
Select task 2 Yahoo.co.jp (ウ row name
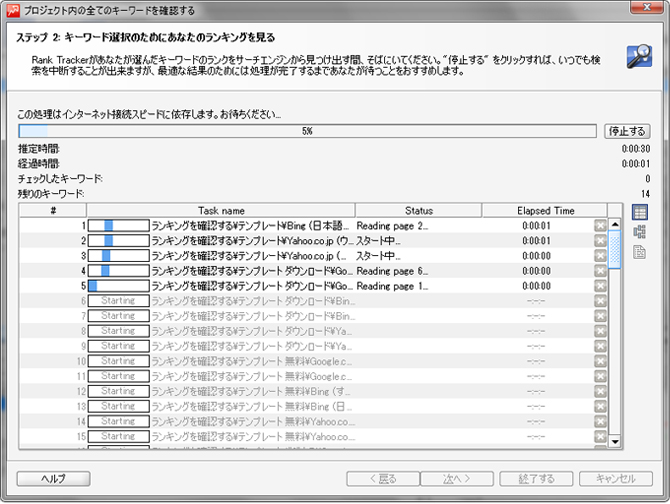pyautogui.click(x=252, y=241)
